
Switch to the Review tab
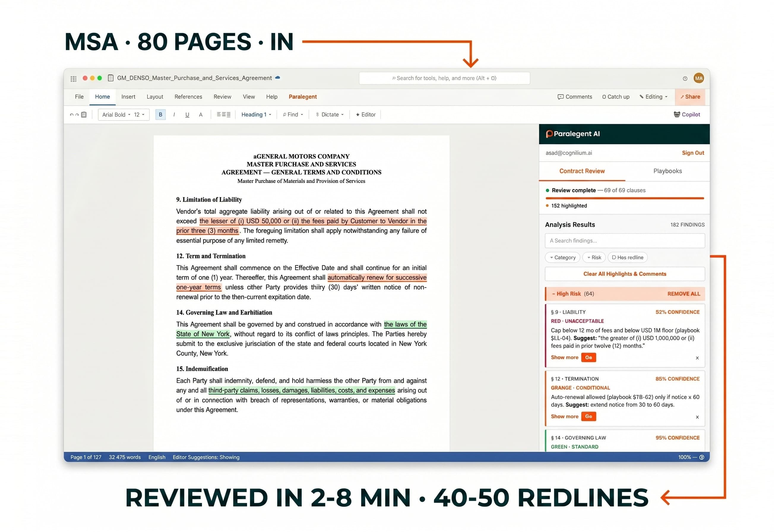222,97
